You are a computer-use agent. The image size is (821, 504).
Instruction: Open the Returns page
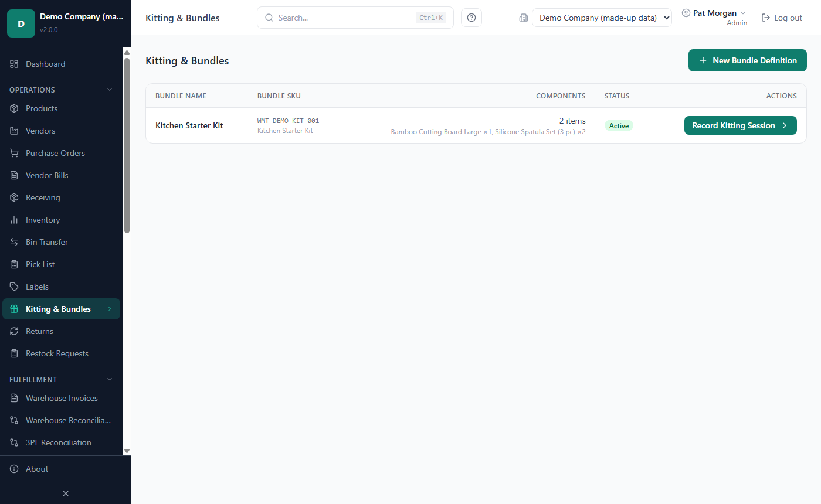tap(61, 331)
